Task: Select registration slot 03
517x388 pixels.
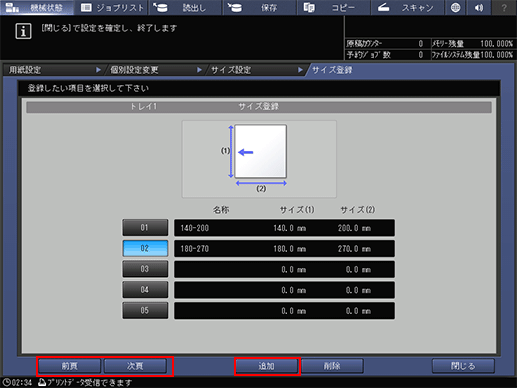Action: [x=145, y=269]
